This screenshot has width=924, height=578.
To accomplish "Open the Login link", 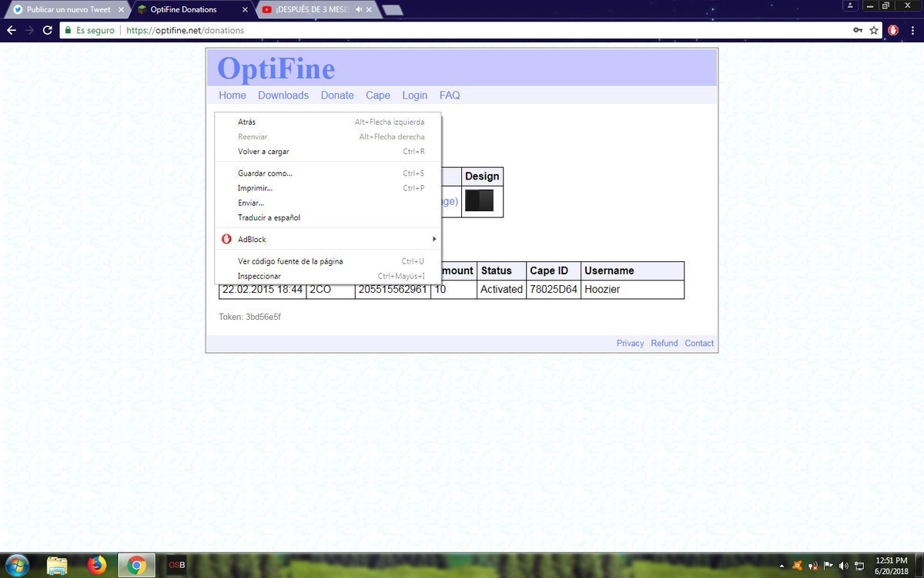I will (x=415, y=96).
